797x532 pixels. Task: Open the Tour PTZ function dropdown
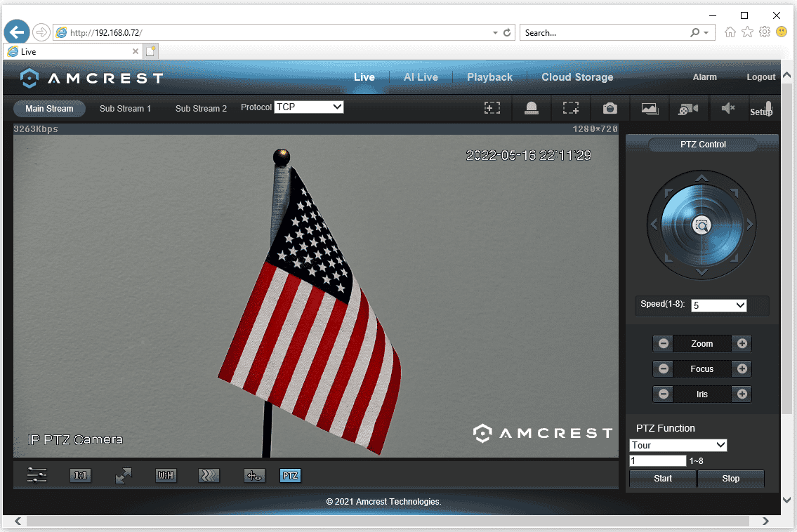pos(678,445)
